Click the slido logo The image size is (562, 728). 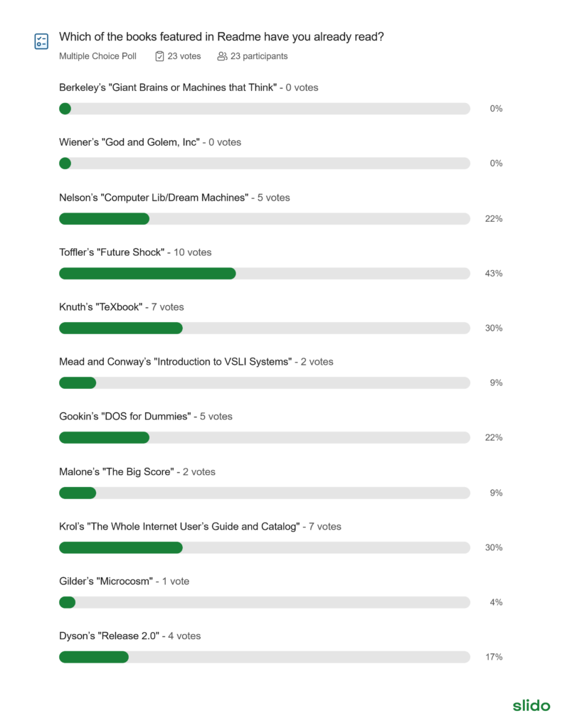pyautogui.click(x=531, y=705)
